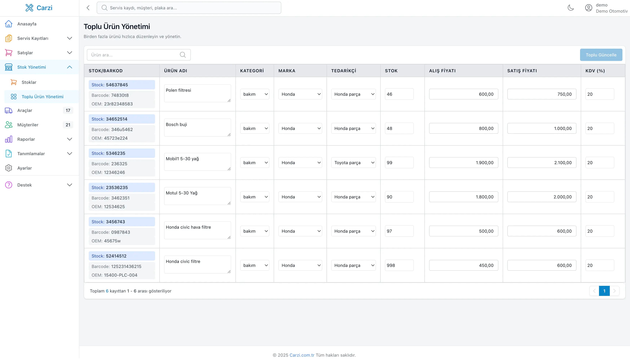Click the Carzi wrench logo icon

(29, 8)
